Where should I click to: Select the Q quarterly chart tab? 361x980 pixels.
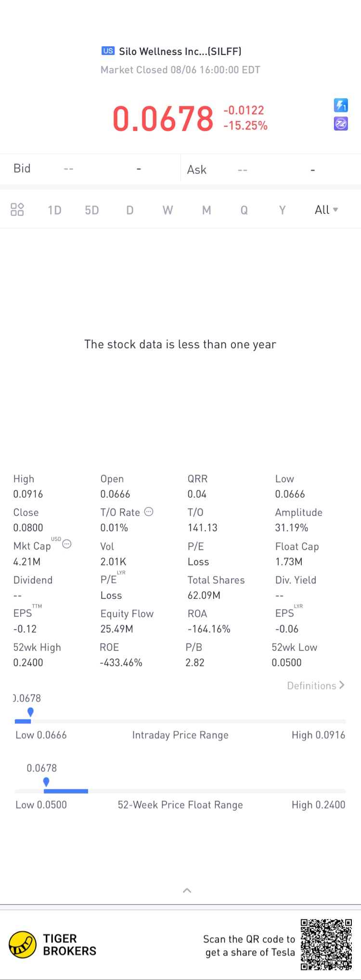pyautogui.click(x=244, y=210)
